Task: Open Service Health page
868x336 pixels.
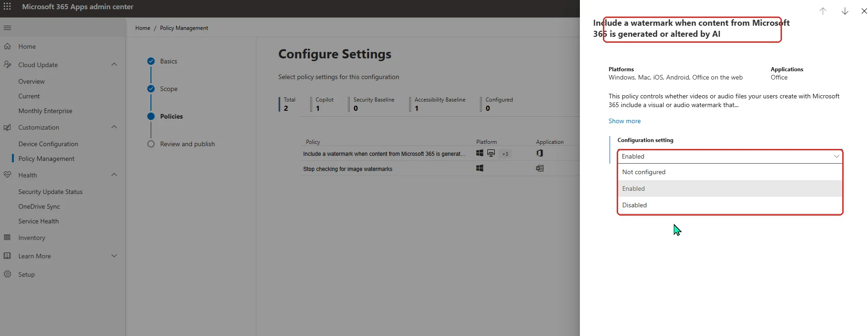Action: click(x=38, y=221)
